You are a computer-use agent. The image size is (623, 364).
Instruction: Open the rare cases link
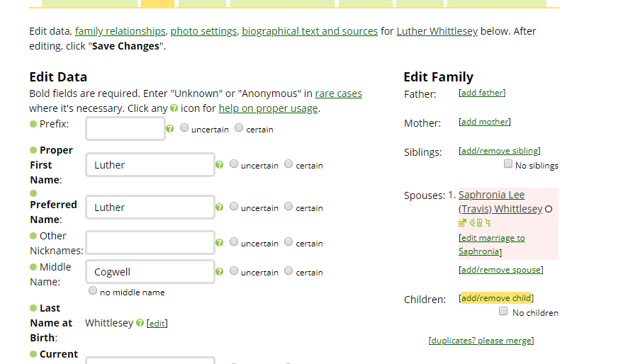[339, 93]
